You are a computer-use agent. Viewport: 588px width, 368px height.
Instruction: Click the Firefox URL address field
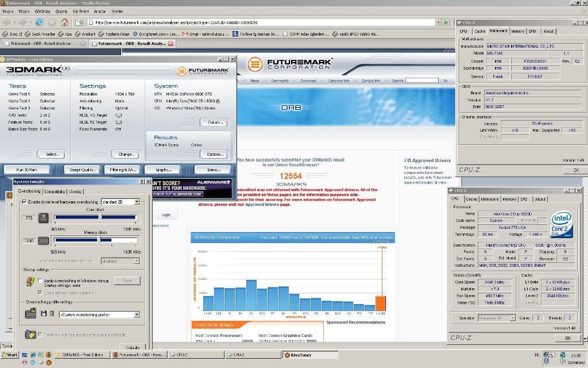coord(261,22)
